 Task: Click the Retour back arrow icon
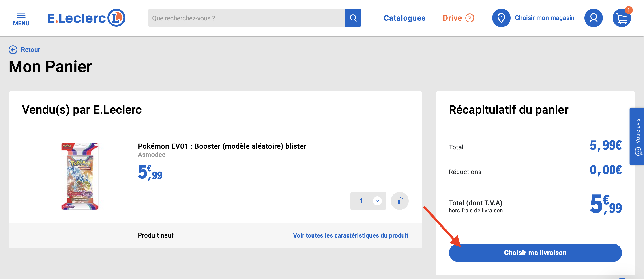[x=13, y=50]
